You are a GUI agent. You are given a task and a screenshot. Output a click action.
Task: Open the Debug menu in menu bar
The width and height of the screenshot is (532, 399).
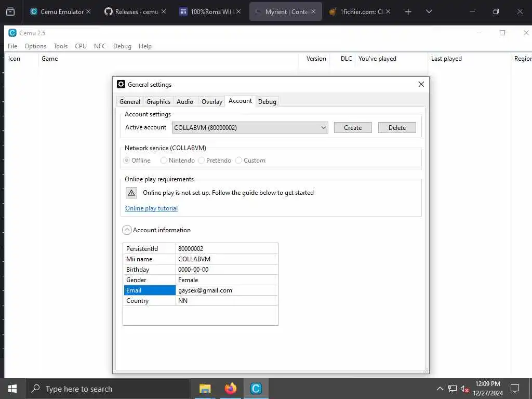pyautogui.click(x=122, y=46)
